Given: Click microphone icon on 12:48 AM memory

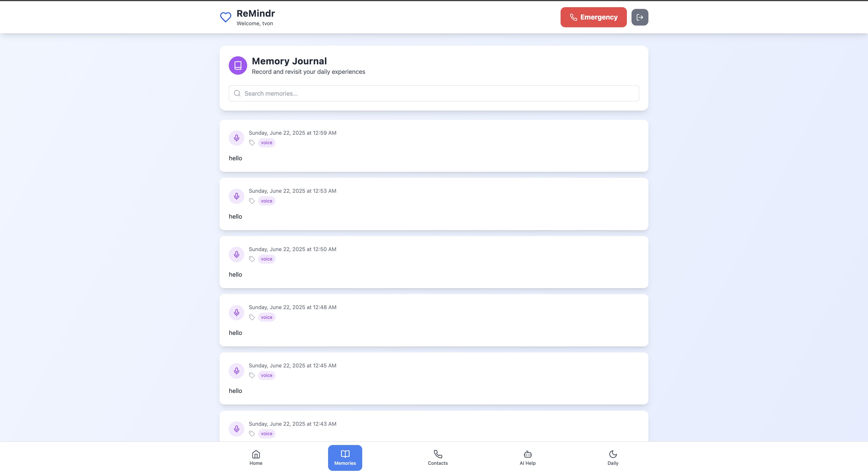Looking at the screenshot, I should tap(236, 313).
